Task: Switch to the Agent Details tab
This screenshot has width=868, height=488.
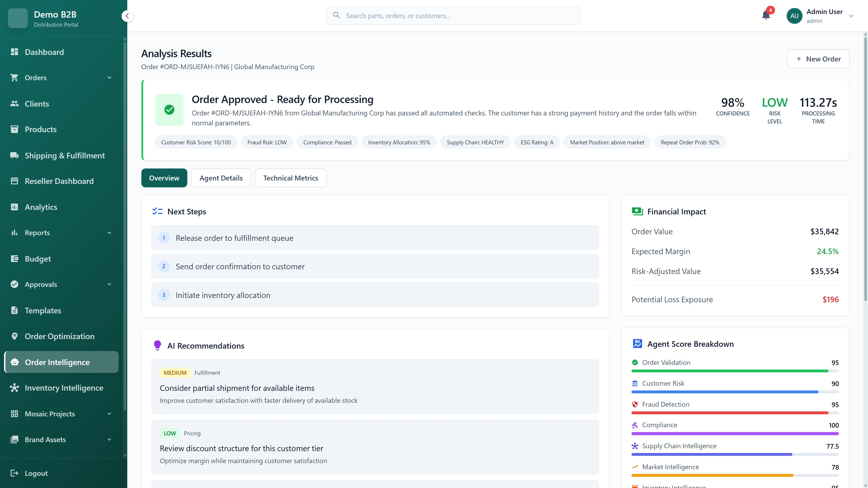Action: click(221, 178)
